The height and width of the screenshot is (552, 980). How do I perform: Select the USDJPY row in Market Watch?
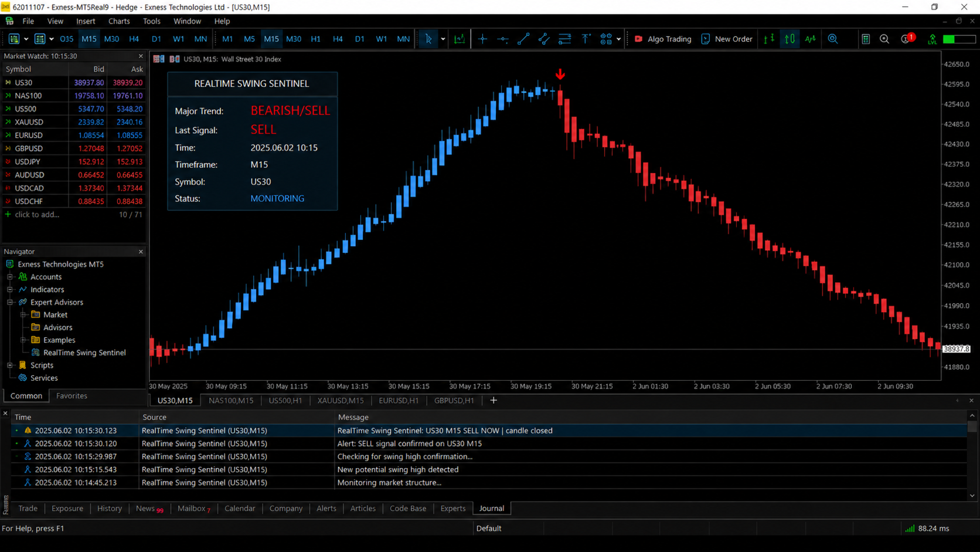coord(74,162)
